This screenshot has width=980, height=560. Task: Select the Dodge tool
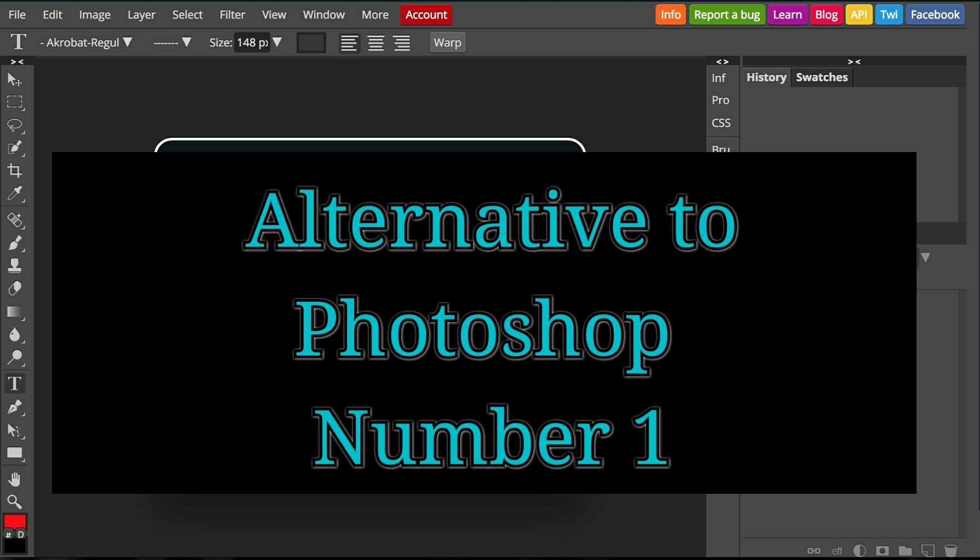15,358
